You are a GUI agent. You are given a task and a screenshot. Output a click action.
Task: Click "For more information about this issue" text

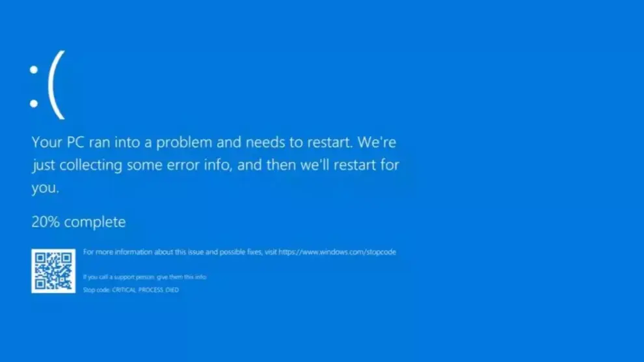[143, 252]
